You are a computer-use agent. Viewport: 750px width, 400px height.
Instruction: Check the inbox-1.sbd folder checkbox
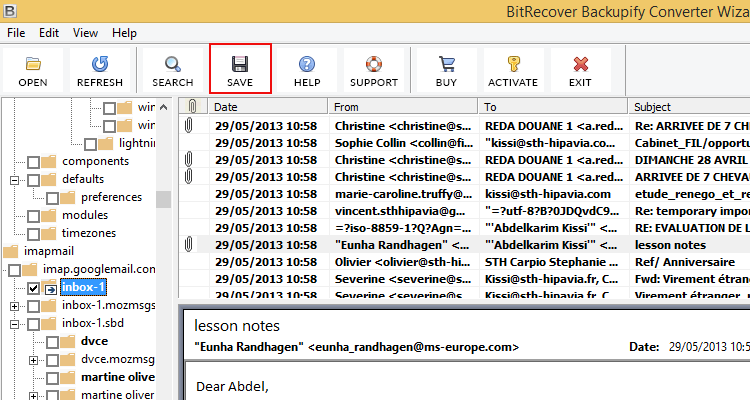(x=33, y=324)
